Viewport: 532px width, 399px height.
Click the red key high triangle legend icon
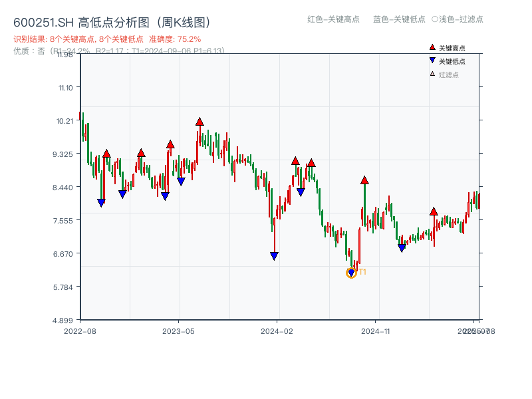pyautogui.click(x=432, y=48)
